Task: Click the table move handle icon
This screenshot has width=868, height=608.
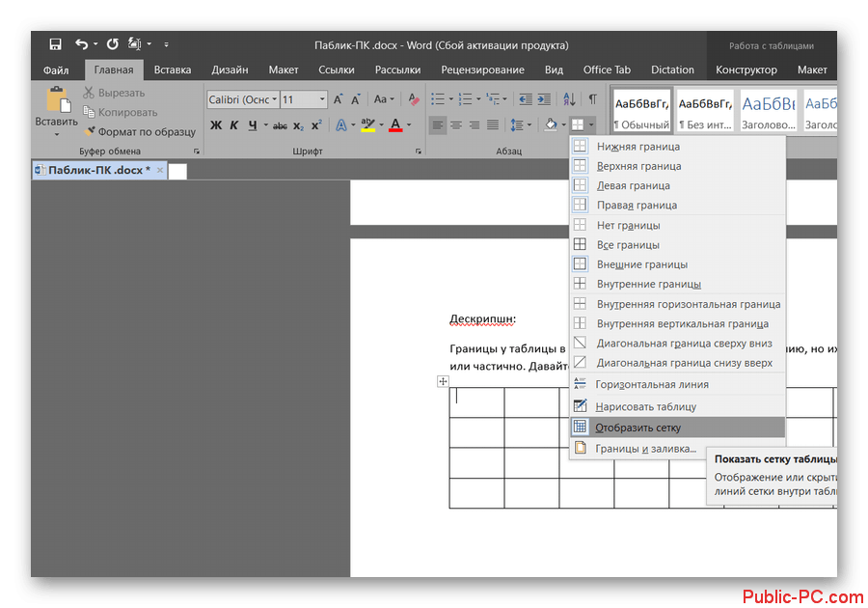Action: [444, 382]
